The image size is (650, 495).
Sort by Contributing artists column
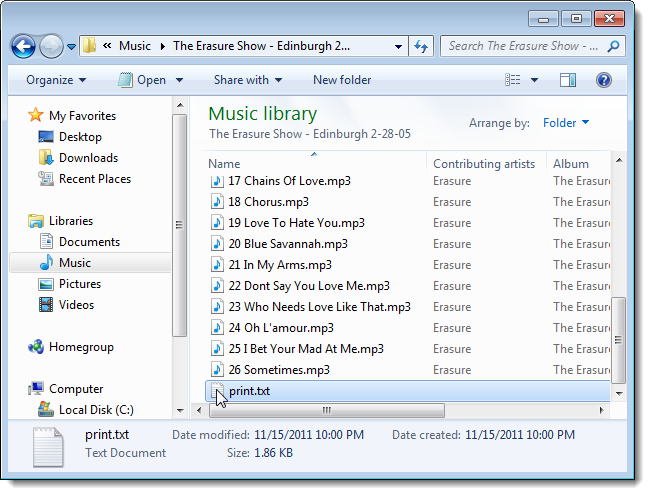(484, 164)
